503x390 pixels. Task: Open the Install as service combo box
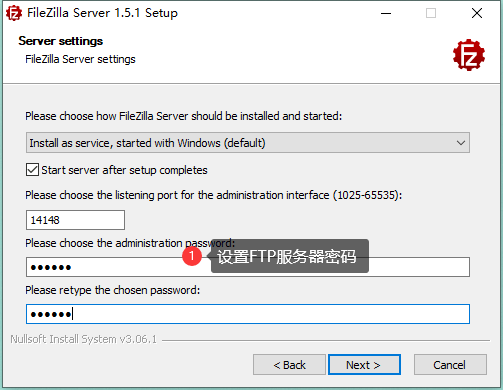[248, 143]
